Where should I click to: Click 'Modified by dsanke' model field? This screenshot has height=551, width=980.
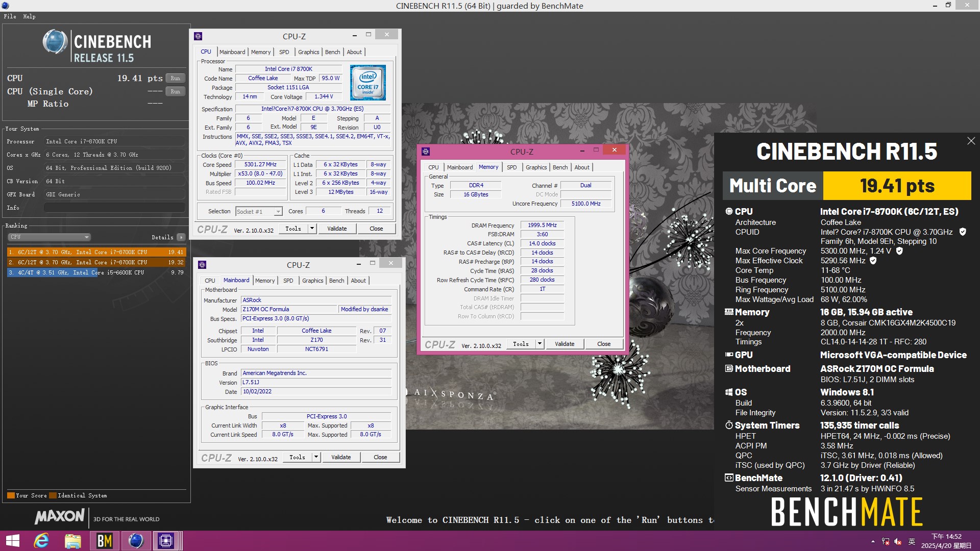point(364,309)
